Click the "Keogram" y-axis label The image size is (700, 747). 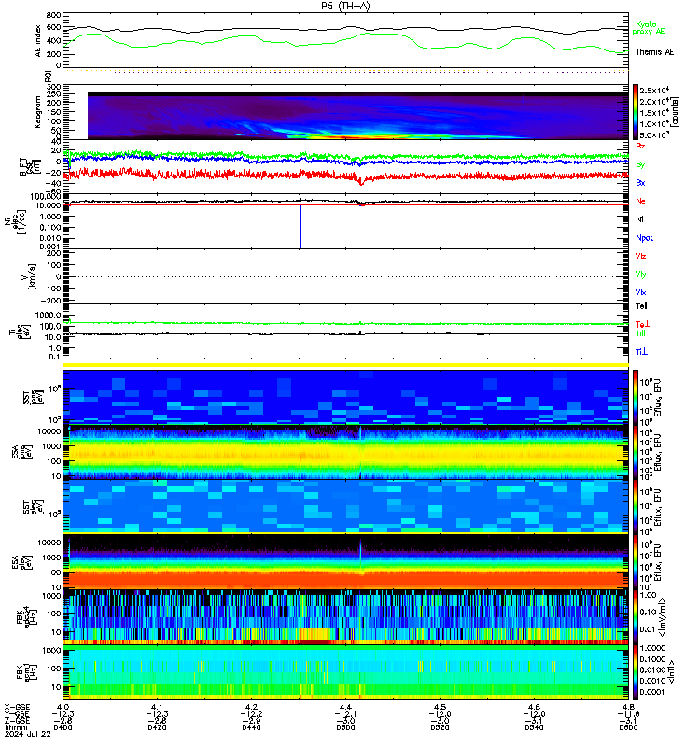coord(37,112)
